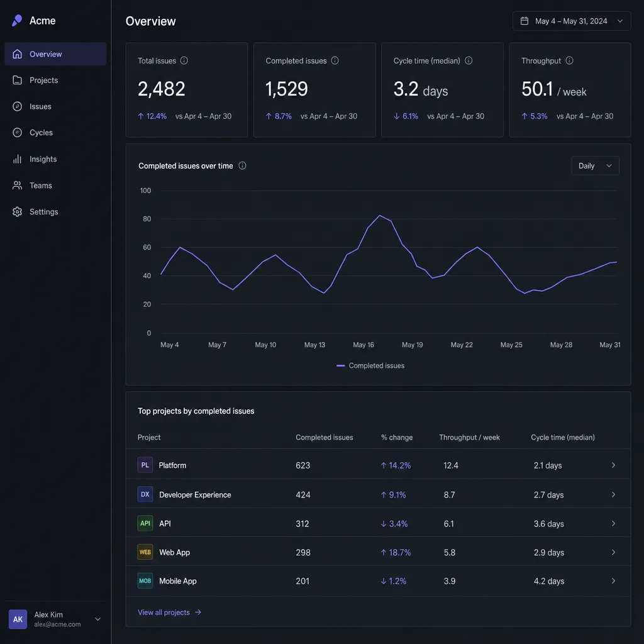Open the calendar icon in date range picker
644x644 pixels.
pyautogui.click(x=525, y=21)
